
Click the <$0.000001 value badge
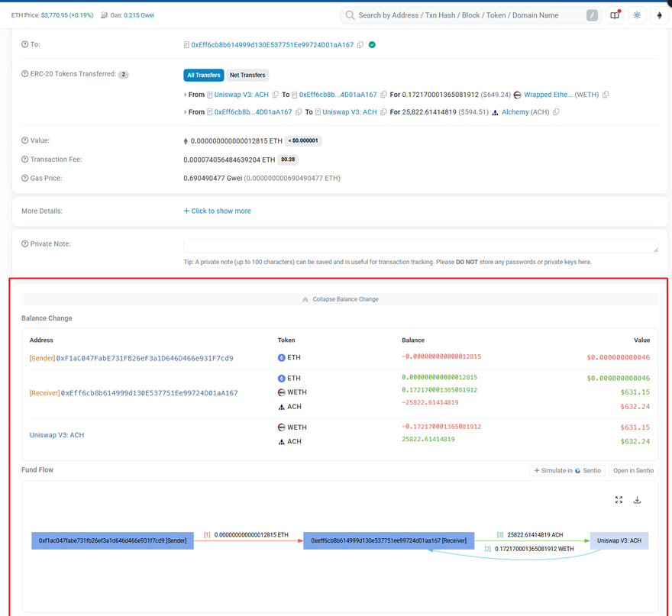point(303,141)
